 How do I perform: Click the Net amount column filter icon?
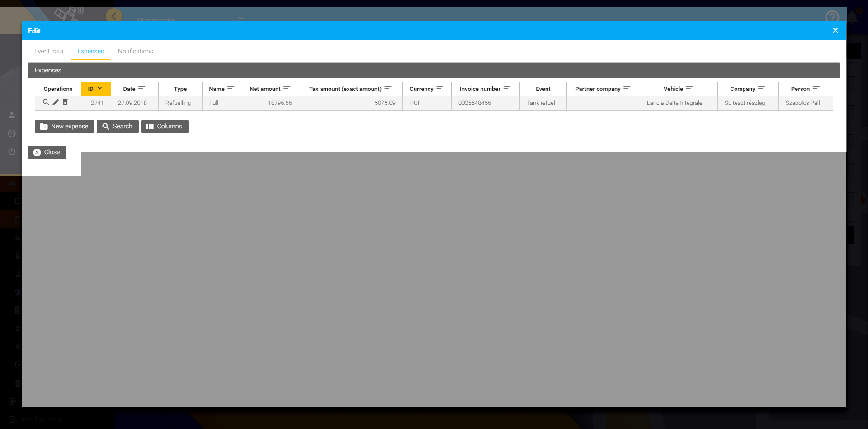[x=287, y=89]
